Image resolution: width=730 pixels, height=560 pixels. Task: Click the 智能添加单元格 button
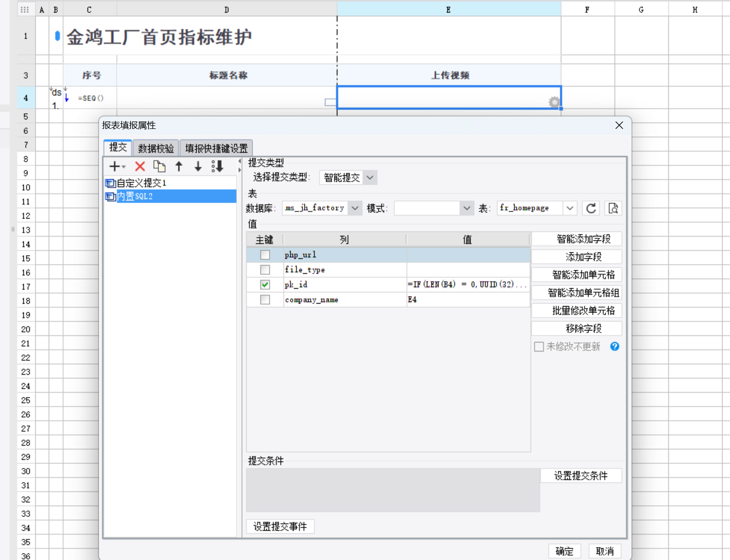577,275
